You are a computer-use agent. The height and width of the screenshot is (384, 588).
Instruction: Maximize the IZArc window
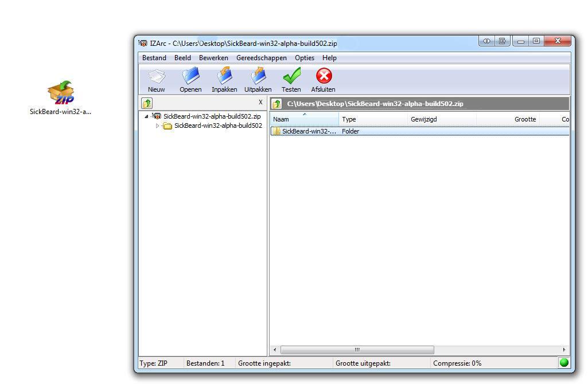coord(536,41)
